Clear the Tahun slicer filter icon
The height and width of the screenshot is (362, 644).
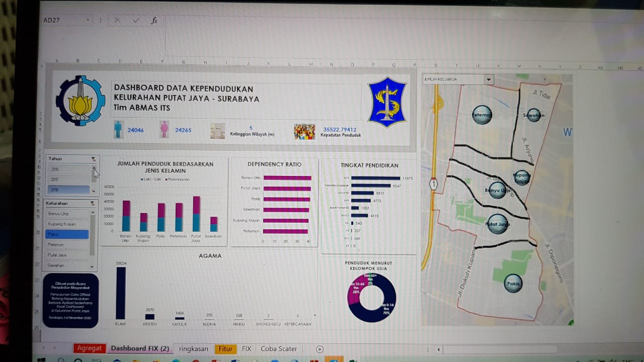(93, 159)
